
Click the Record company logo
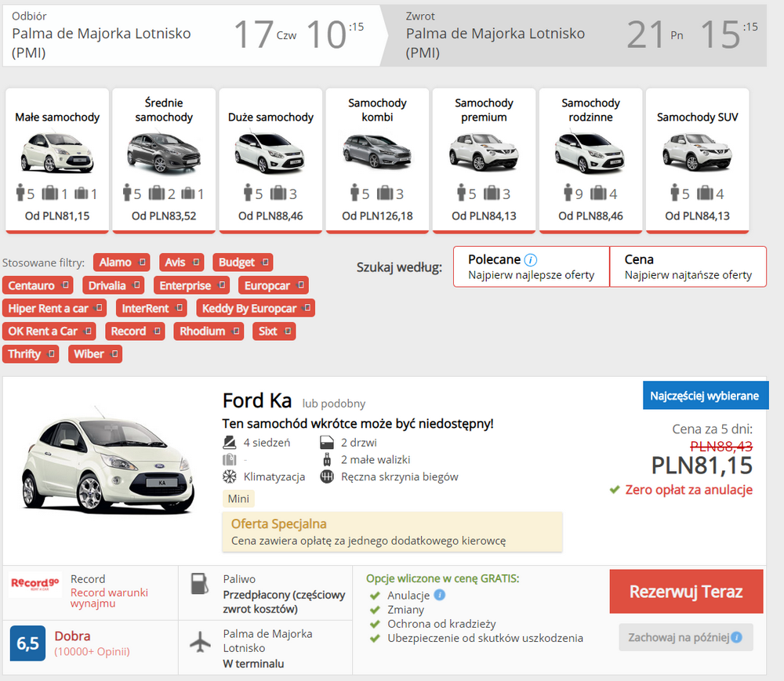(35, 584)
